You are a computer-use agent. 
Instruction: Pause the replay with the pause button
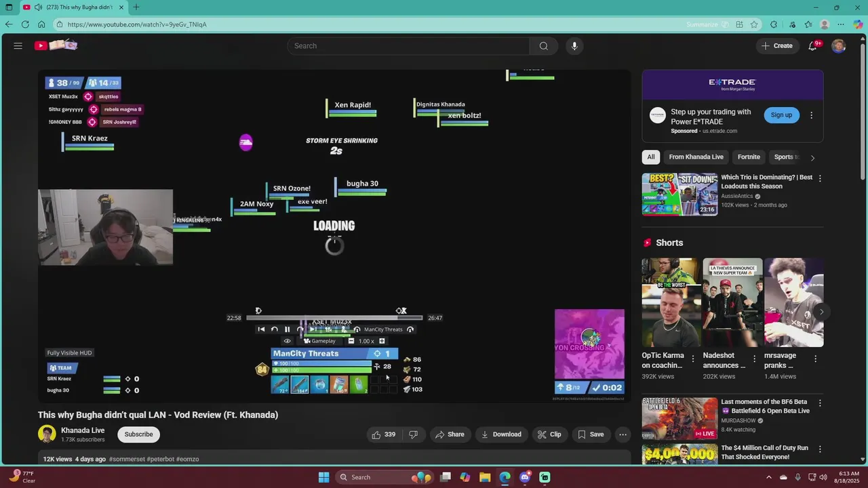(x=287, y=329)
